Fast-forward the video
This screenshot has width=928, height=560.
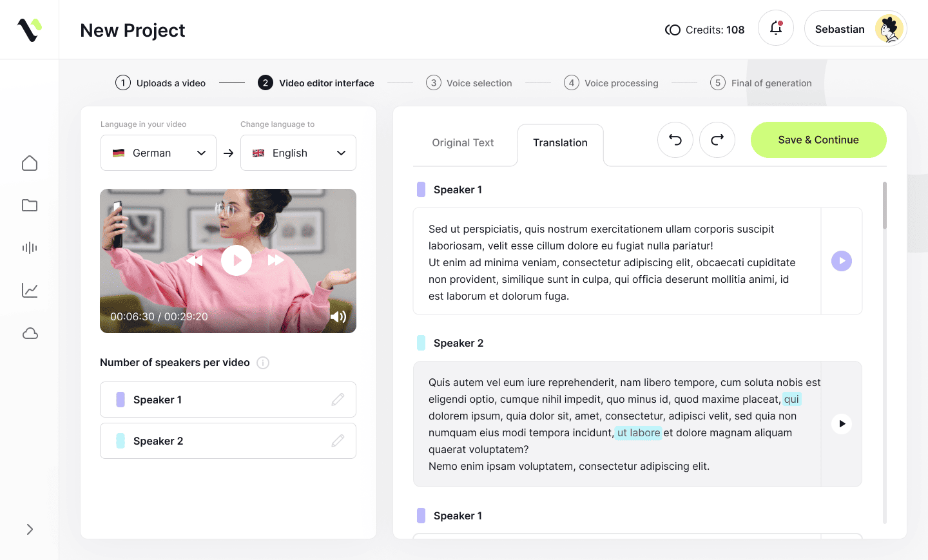[276, 260]
